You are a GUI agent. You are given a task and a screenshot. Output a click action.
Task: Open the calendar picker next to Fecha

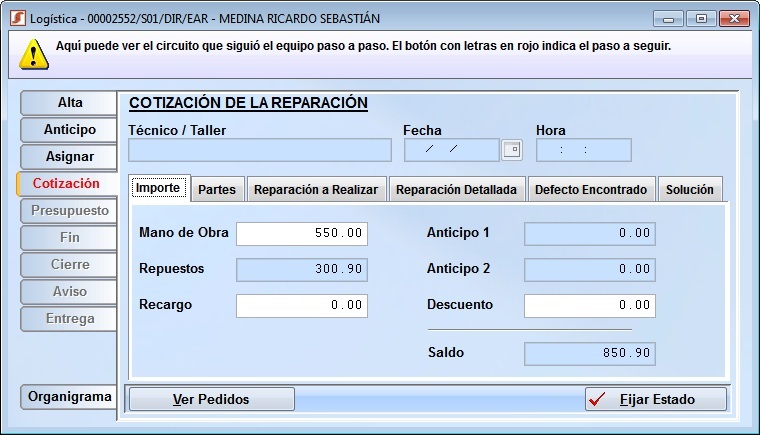click(512, 150)
